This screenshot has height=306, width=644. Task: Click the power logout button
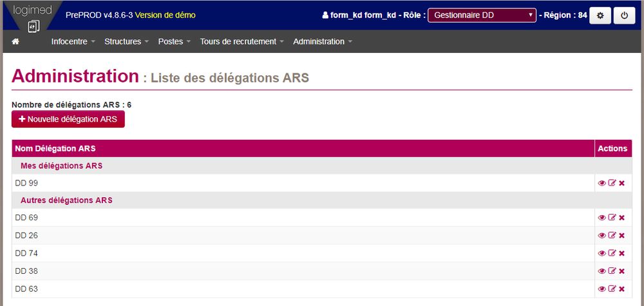(624, 15)
